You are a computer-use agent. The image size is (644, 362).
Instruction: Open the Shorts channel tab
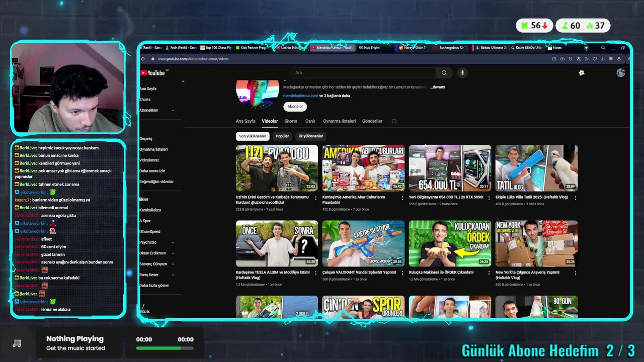[x=291, y=121]
